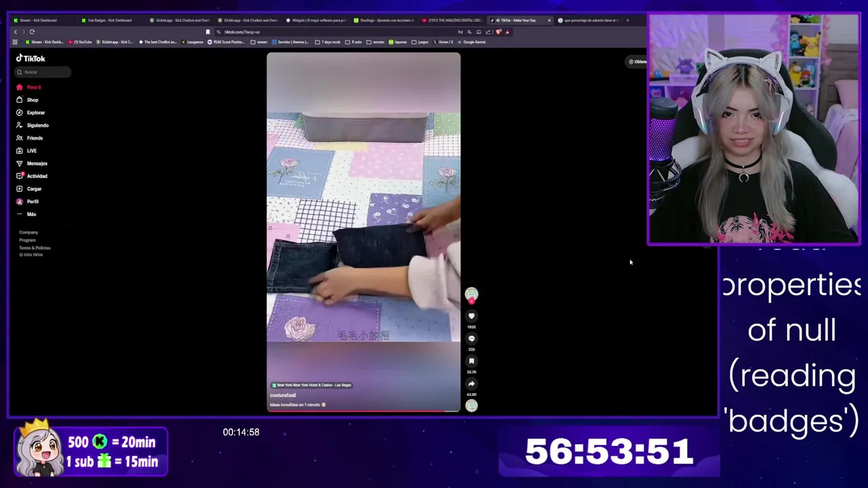This screenshot has height=488, width=868.
Task: Bookmark this page from address bar
Action: [208, 32]
